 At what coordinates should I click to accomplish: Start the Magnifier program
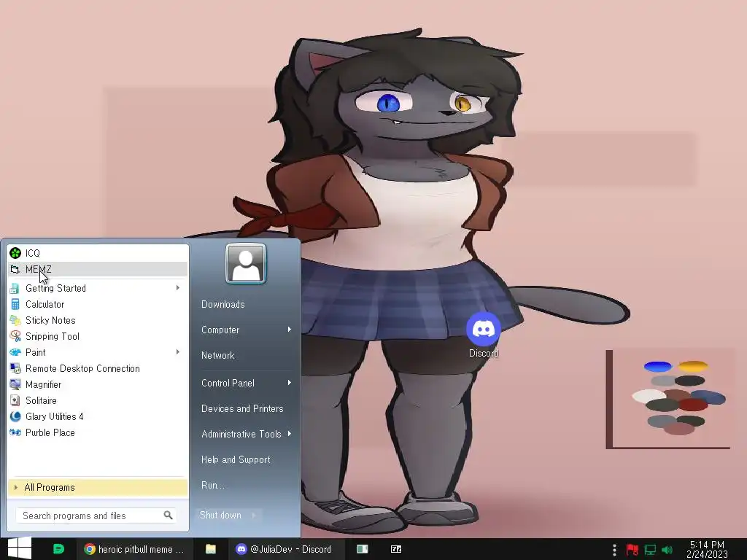click(98, 384)
